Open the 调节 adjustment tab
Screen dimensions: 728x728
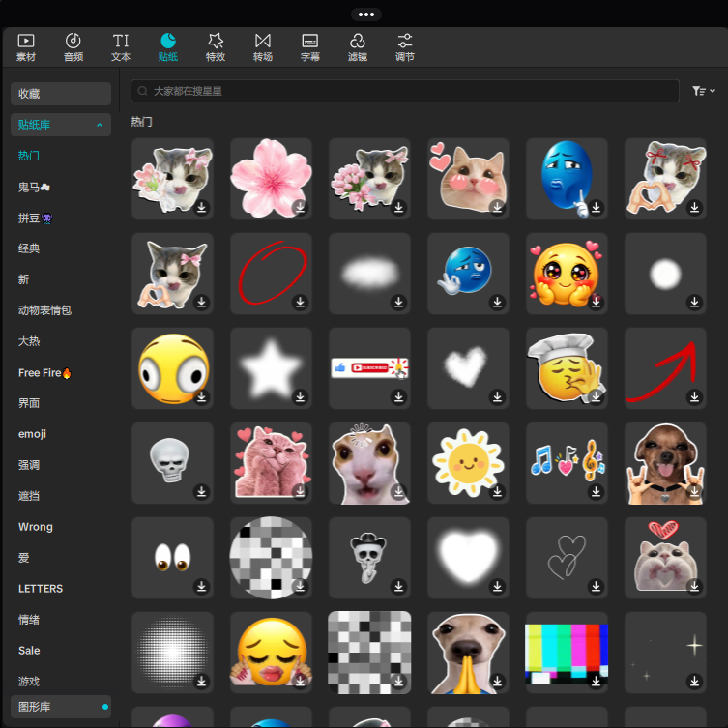click(405, 47)
